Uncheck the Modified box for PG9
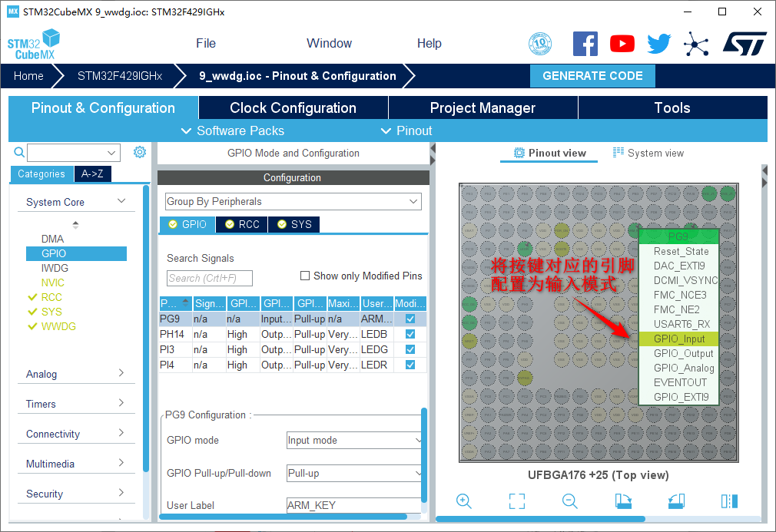Image resolution: width=776 pixels, height=532 pixels. click(x=410, y=319)
